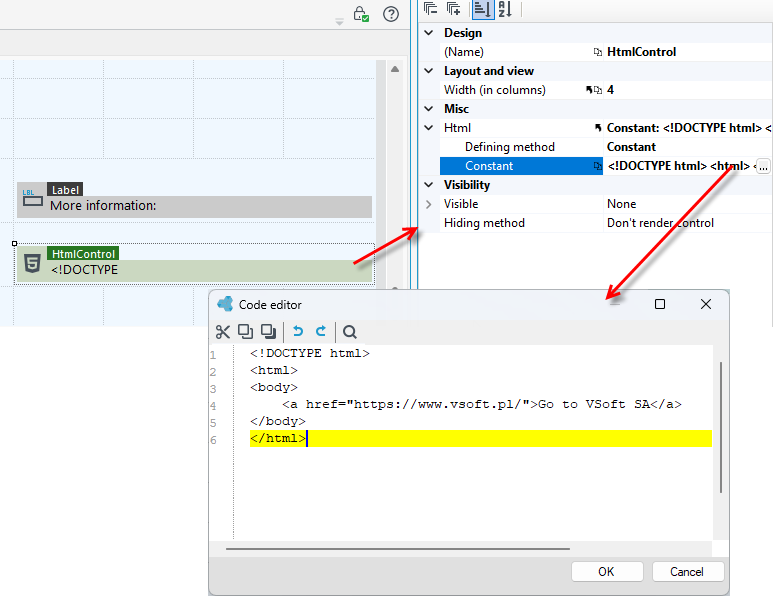Click the Code editor horizontal scrollbar

pyautogui.click(x=398, y=548)
